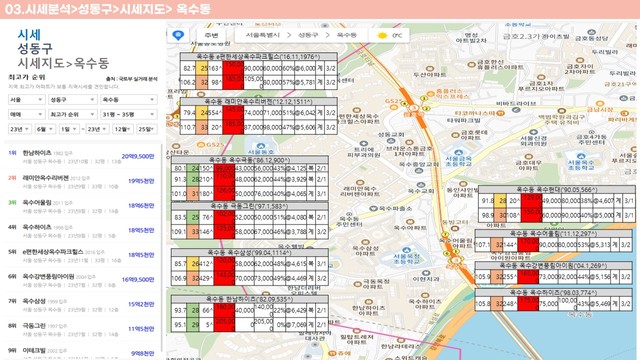Expand the 31평 ~ 35평 size dropdown
640x360 pixels.
point(129,114)
